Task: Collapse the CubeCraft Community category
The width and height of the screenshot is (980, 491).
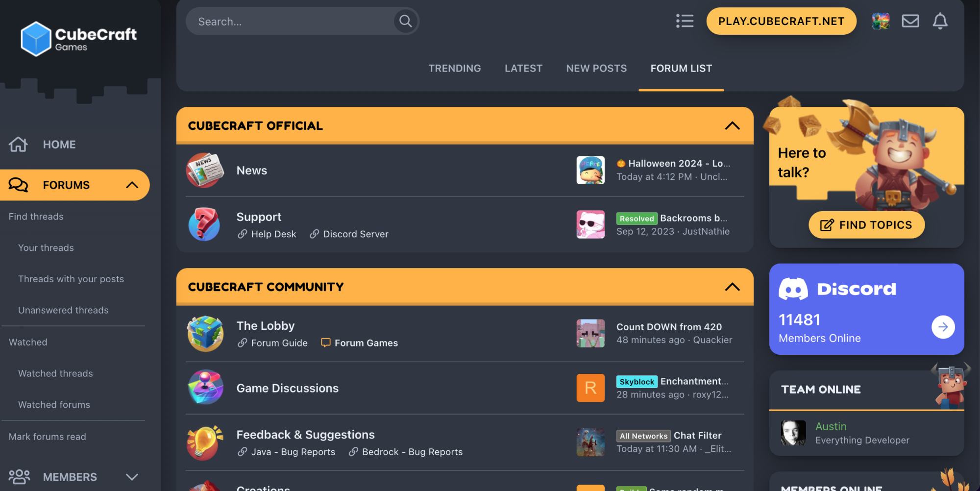Action: [732, 287]
